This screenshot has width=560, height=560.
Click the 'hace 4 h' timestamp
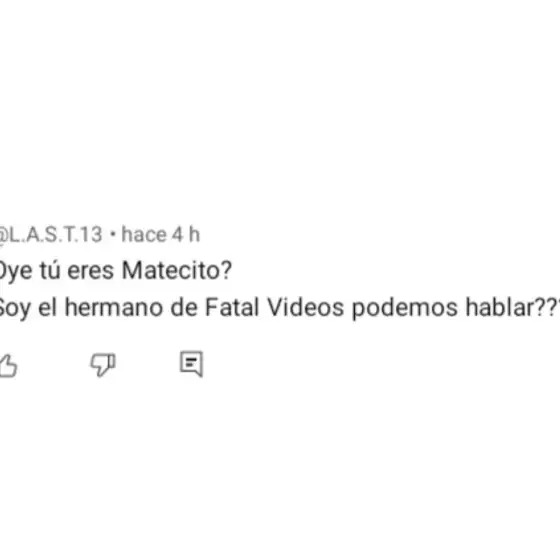click(x=160, y=235)
